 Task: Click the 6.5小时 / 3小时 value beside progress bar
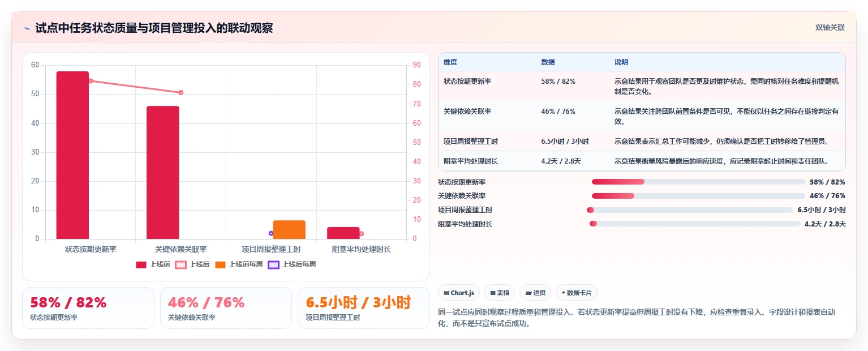[x=822, y=210]
